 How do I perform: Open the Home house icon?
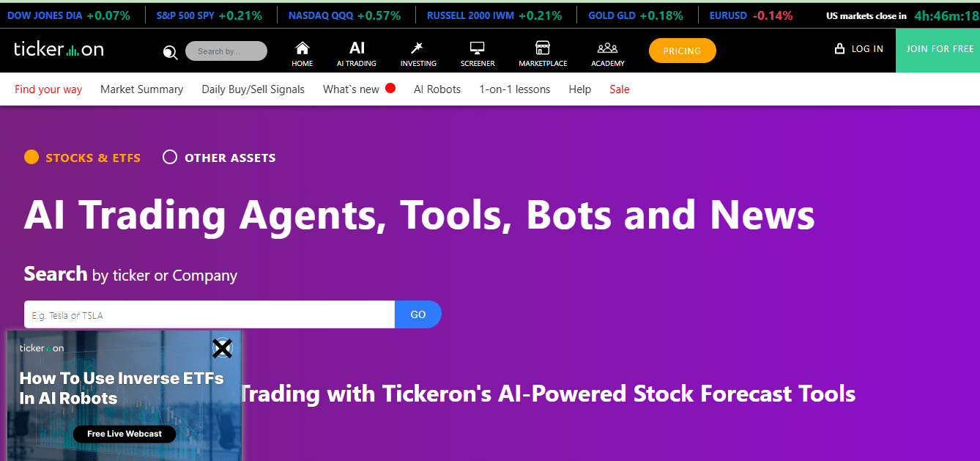click(x=302, y=48)
